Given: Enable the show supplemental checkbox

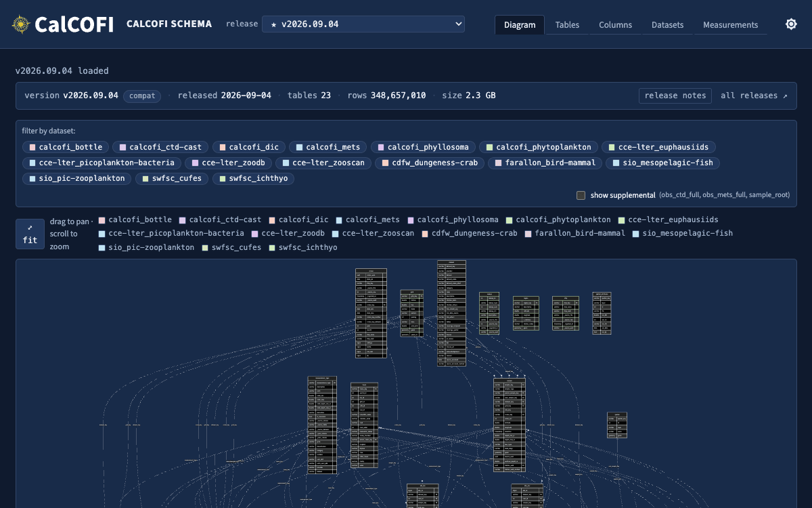Looking at the screenshot, I should pyautogui.click(x=581, y=195).
